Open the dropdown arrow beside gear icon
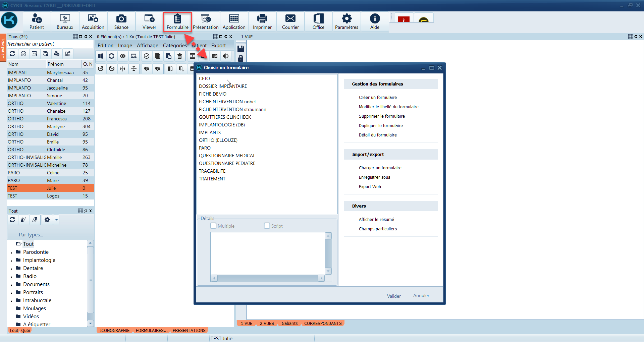The image size is (644, 342). coord(56,220)
